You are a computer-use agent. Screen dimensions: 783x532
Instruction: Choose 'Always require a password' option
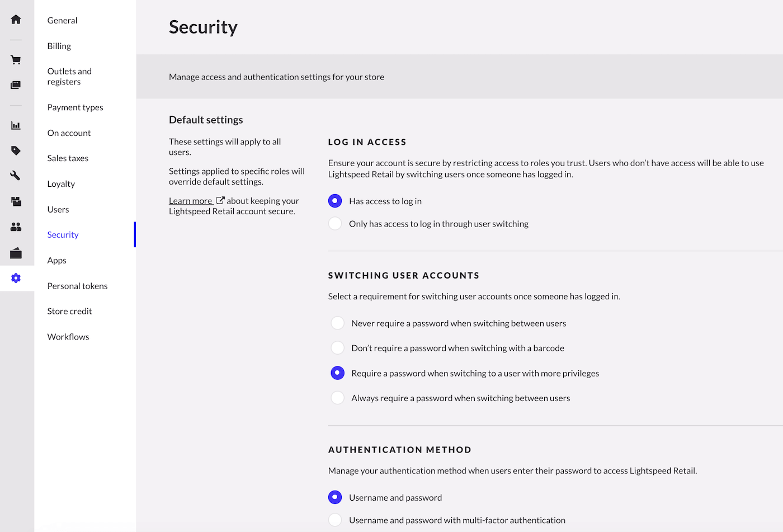coord(337,398)
